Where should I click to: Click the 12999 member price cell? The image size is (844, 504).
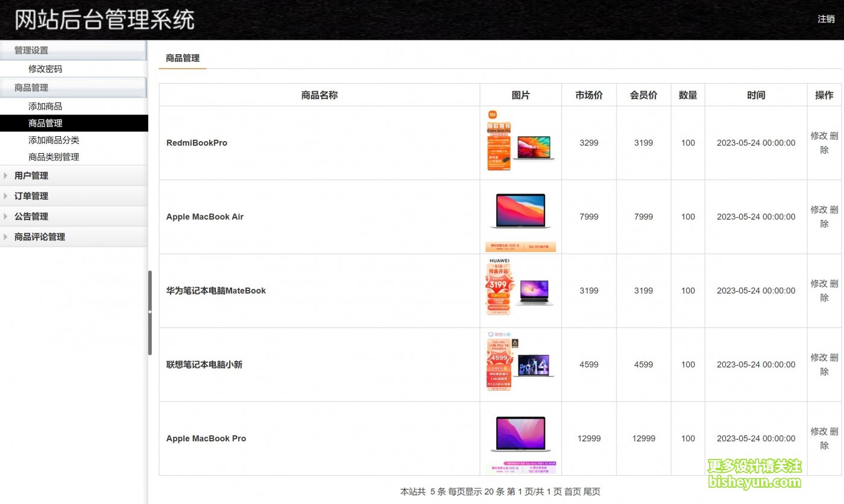[x=644, y=439]
